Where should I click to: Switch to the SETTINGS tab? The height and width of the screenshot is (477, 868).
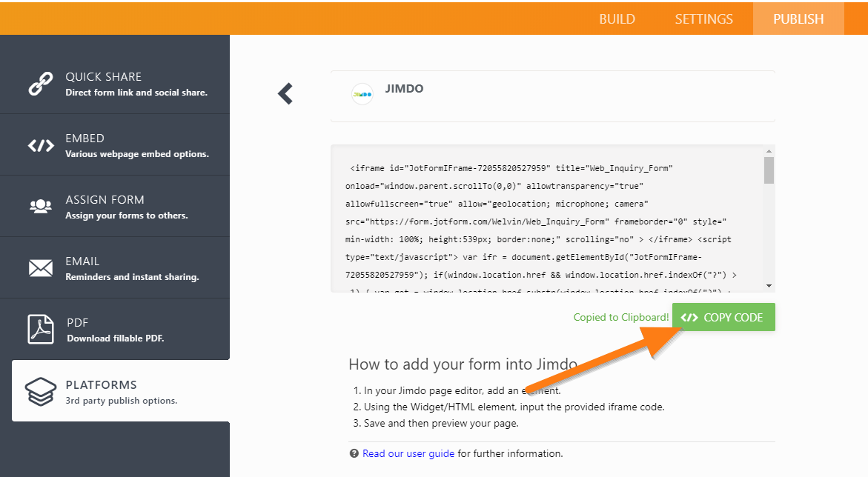pyautogui.click(x=703, y=19)
